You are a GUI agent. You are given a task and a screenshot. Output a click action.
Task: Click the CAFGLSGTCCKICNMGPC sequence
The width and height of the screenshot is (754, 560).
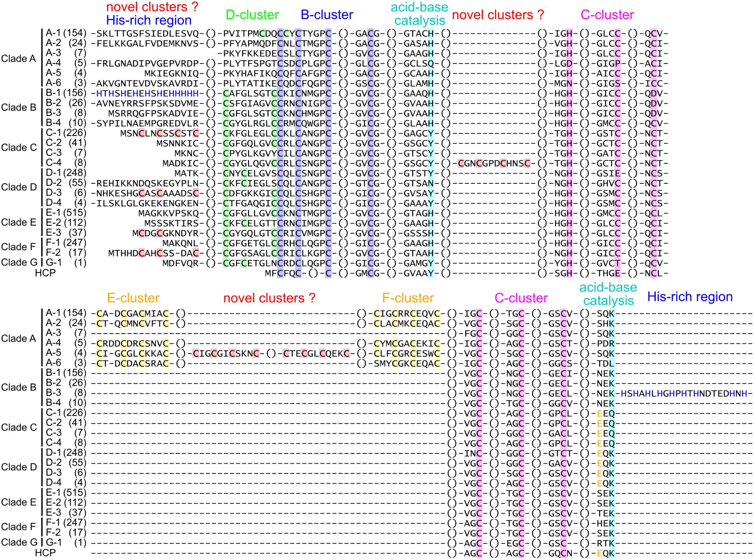click(277, 94)
